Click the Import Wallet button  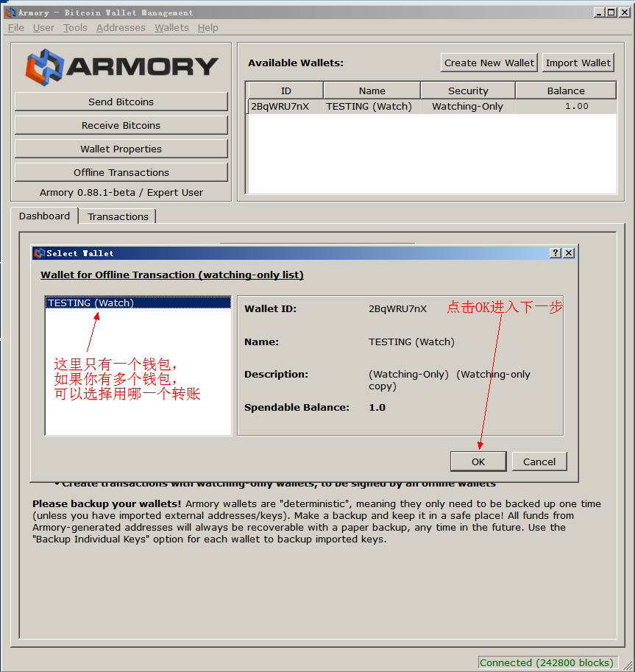(x=578, y=63)
